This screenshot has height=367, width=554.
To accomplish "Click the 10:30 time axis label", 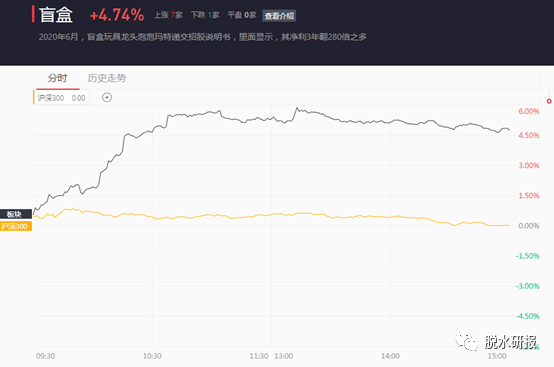I will click(152, 356).
